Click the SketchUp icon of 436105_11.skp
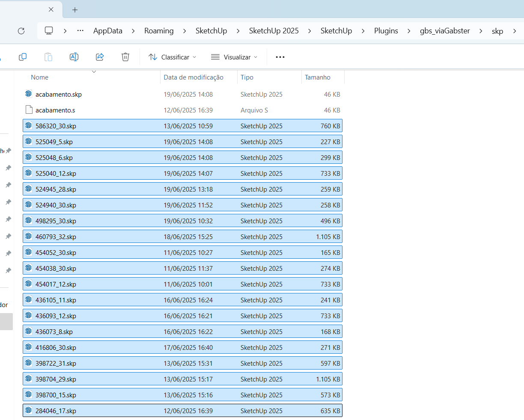 (29, 299)
